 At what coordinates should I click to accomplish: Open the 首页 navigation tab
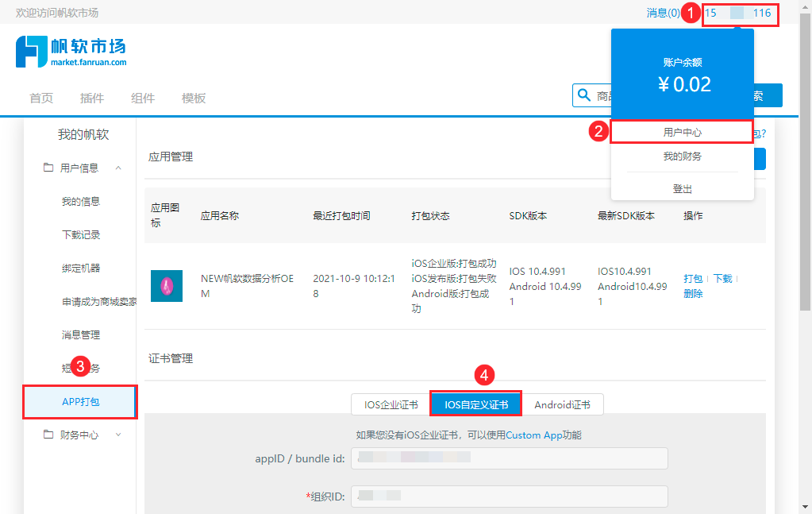coord(41,98)
